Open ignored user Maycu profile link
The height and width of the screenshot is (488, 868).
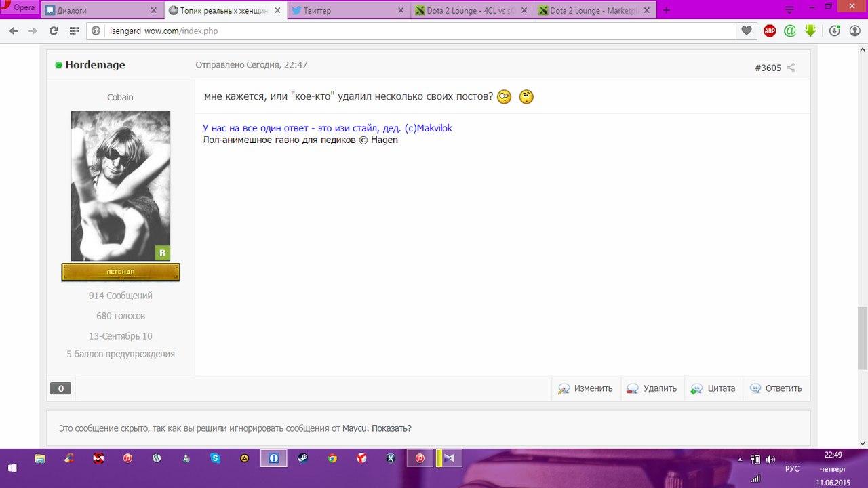point(355,428)
